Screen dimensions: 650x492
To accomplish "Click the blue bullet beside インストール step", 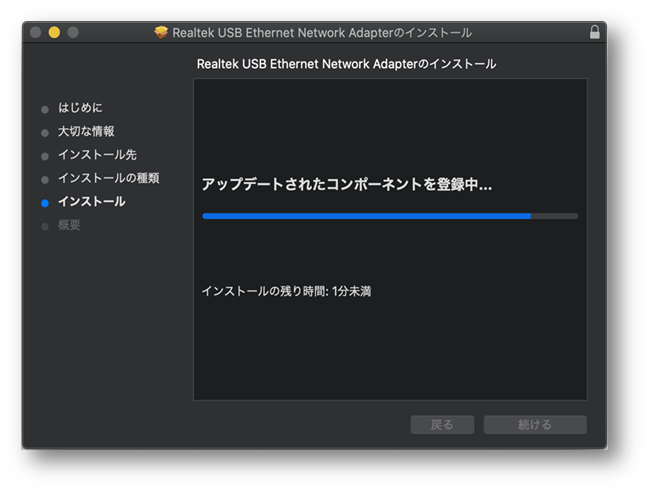I will tap(45, 203).
